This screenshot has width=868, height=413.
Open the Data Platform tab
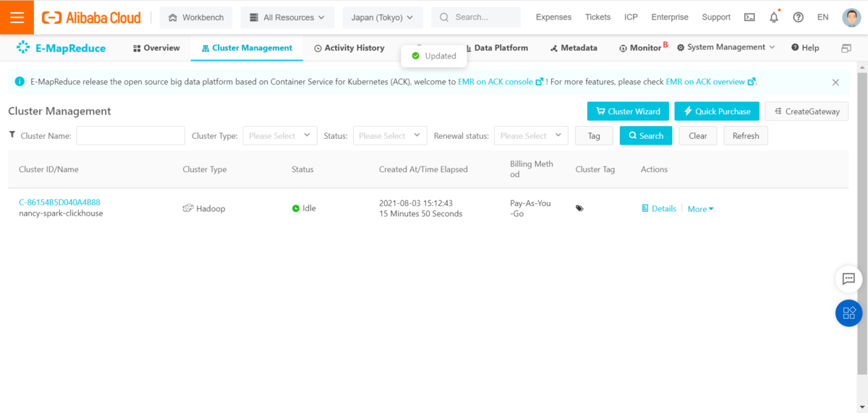pos(495,48)
